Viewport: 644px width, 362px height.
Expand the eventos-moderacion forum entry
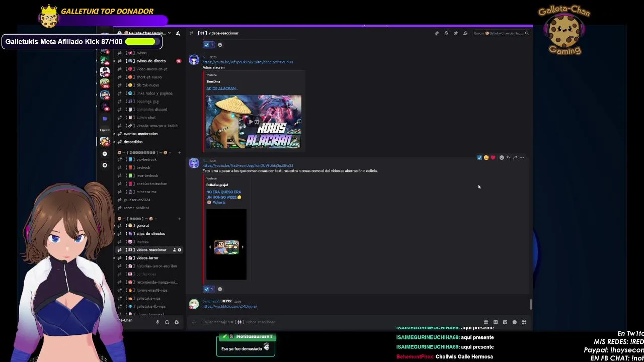(114, 134)
